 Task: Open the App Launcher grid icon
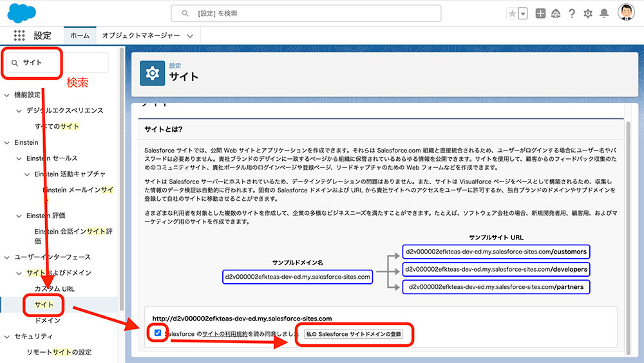19,35
